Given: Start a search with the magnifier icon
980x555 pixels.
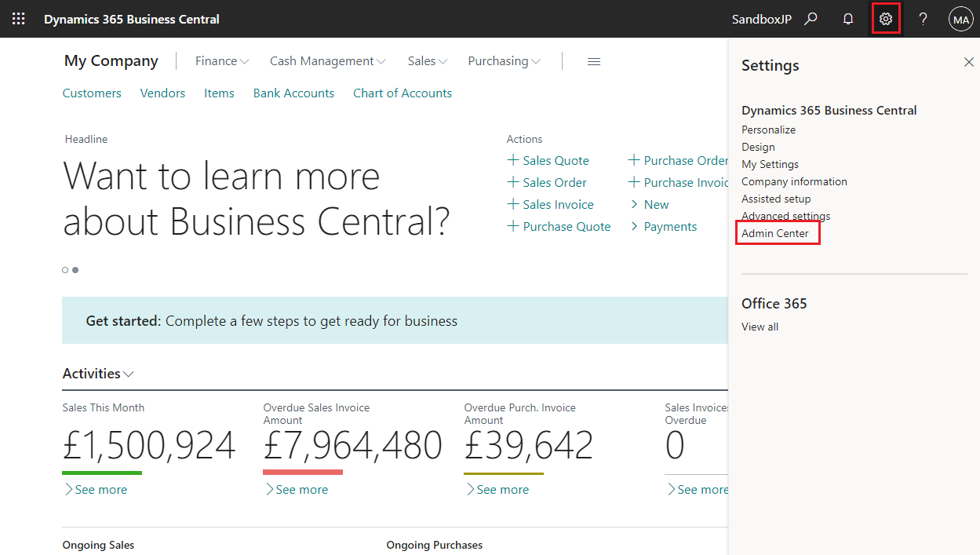Looking at the screenshot, I should tap(811, 18).
